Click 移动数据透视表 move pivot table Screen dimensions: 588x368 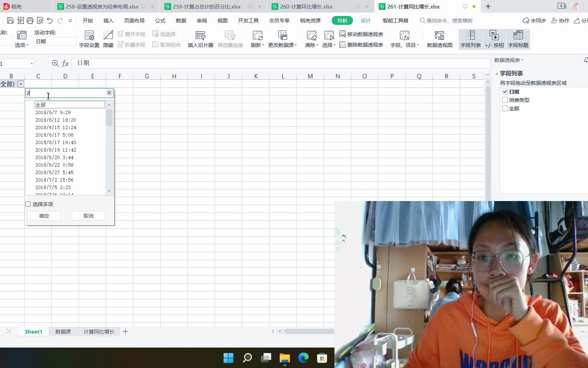coord(361,34)
